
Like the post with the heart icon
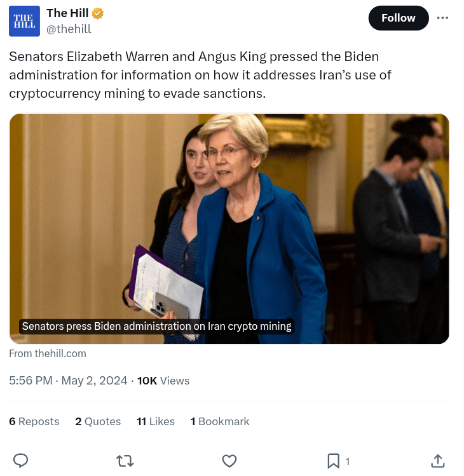click(229, 461)
